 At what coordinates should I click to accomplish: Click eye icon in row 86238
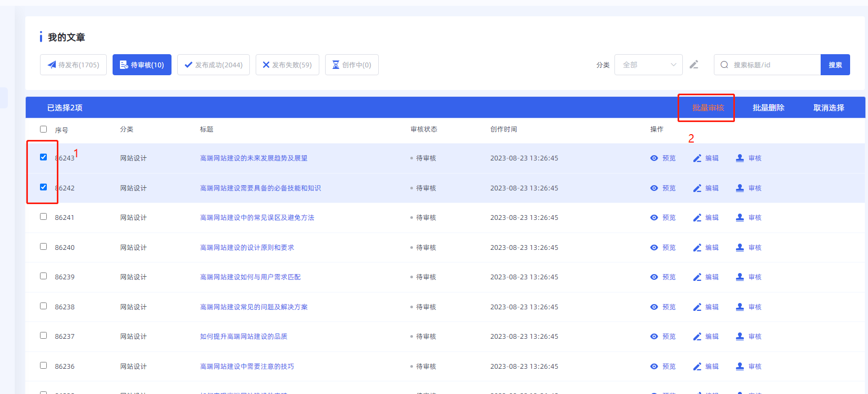pos(654,307)
